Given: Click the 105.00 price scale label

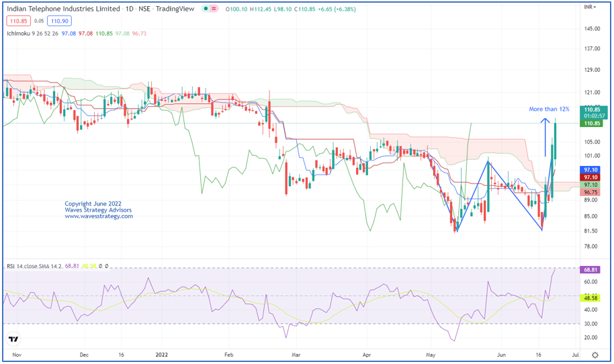Looking at the screenshot, I should click(592, 142).
